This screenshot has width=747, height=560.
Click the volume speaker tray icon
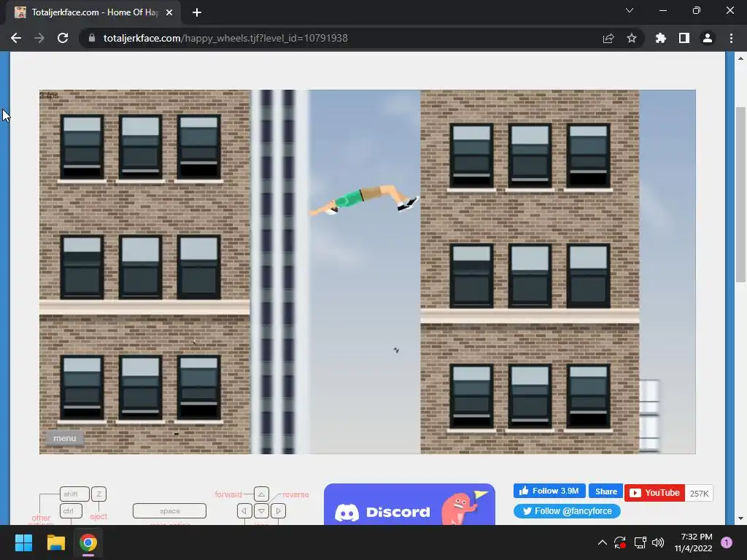click(x=658, y=542)
